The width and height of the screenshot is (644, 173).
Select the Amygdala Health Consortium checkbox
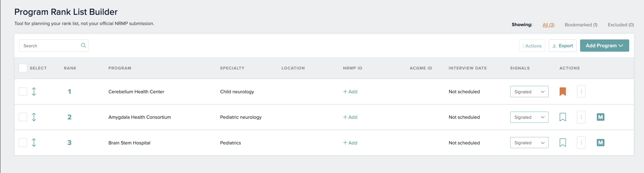tap(23, 117)
